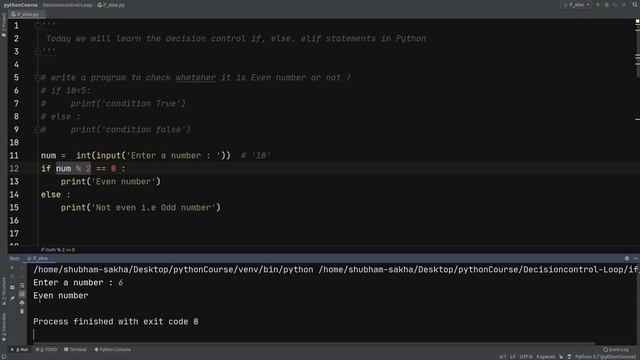The width and height of the screenshot is (640, 360).
Task: Click the underlined word 'whetehar' on line 5
Action: [x=196, y=78]
